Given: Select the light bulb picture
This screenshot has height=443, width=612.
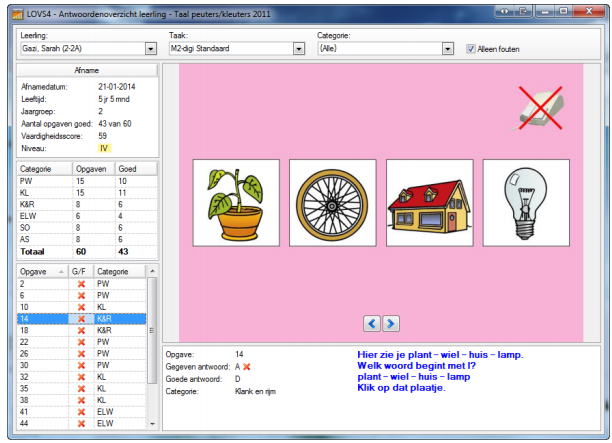Looking at the screenshot, I should click(x=526, y=203).
